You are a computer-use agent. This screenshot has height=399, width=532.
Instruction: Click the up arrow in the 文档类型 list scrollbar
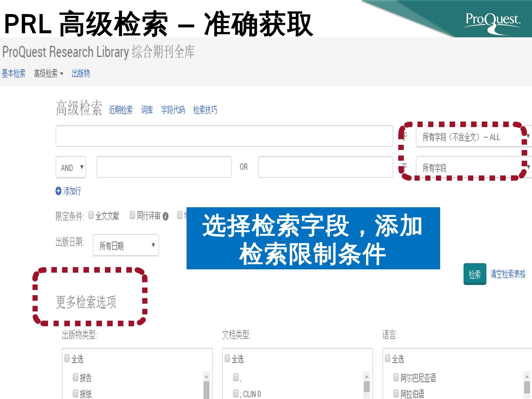click(367, 376)
